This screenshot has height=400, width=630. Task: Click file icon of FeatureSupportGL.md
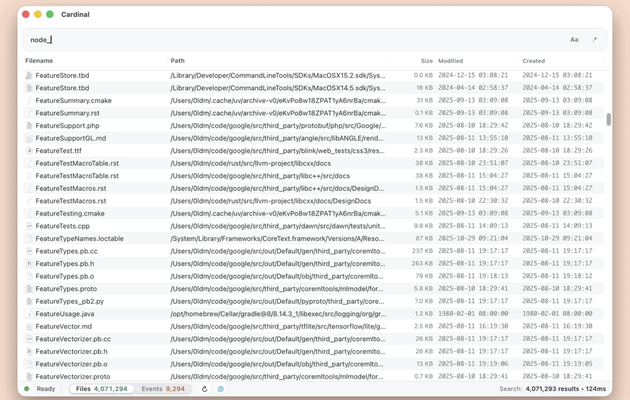[x=29, y=138]
